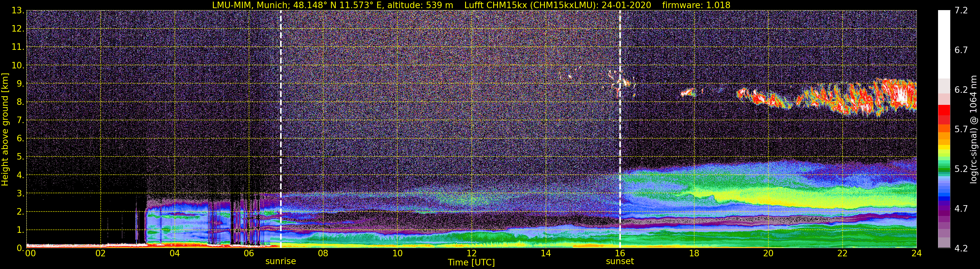Viewport: 980px width, 269px height.
Task: Pick the yellow segment of the colorbar
Action: coord(944,148)
